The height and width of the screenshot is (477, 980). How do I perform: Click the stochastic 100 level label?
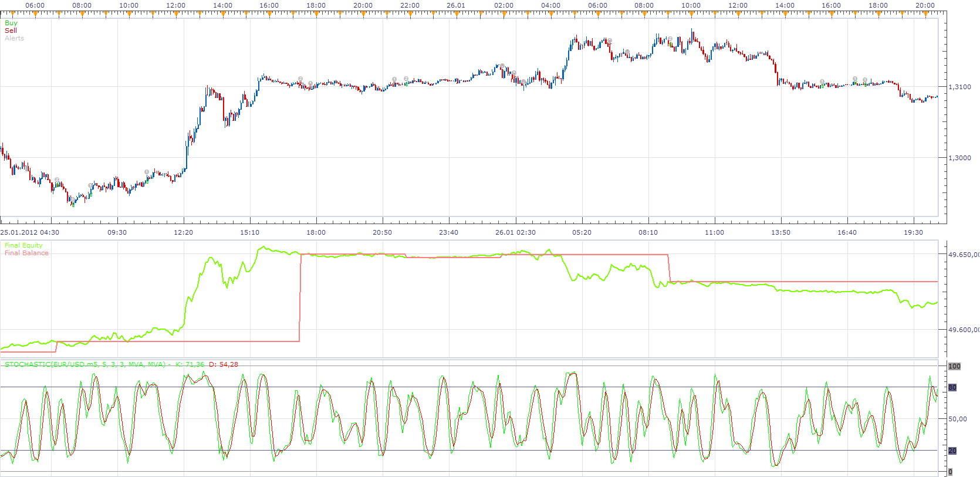955,366
